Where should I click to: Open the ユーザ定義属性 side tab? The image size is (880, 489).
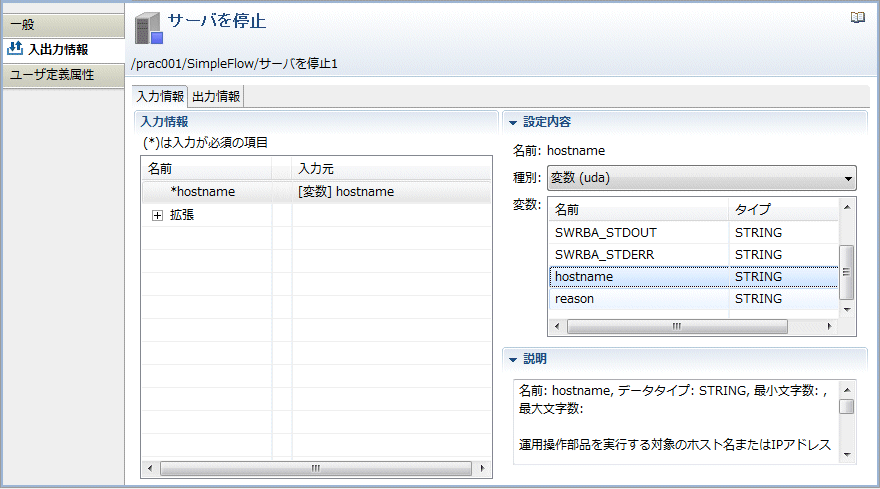[x=62, y=75]
